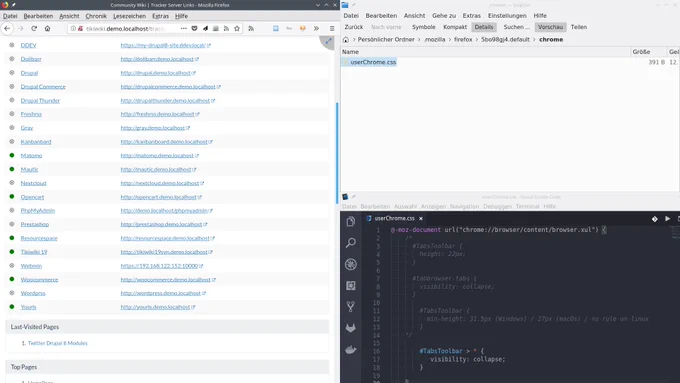Open VS Code Extensions panel
680x383 pixels.
[351, 285]
